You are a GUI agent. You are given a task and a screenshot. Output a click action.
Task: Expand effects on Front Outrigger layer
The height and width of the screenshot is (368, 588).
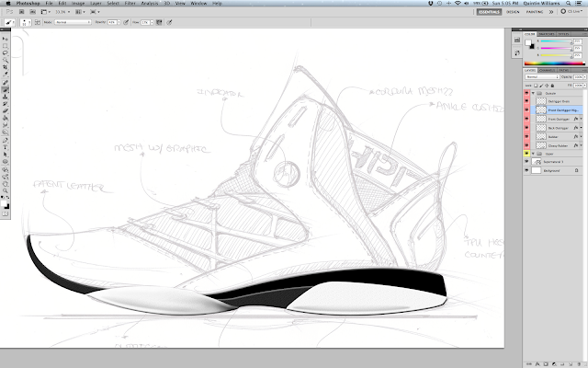(581, 119)
